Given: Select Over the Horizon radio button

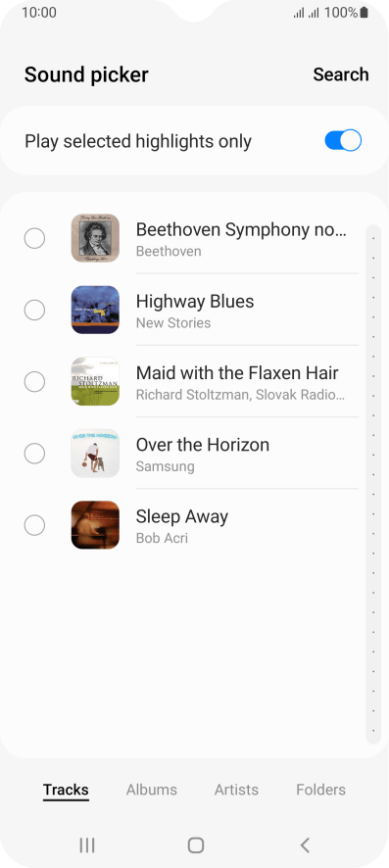Looking at the screenshot, I should coord(34,454).
